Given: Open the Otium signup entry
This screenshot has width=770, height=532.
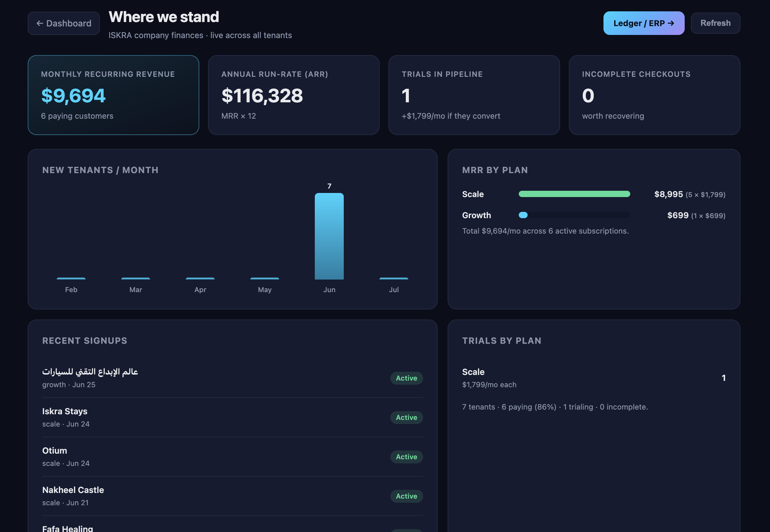Looking at the screenshot, I should (232, 457).
